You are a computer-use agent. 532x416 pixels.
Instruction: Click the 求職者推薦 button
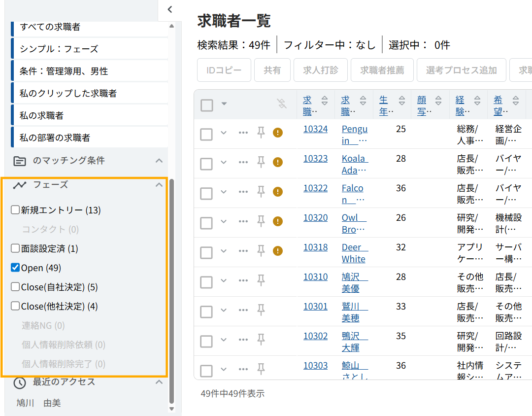(382, 70)
